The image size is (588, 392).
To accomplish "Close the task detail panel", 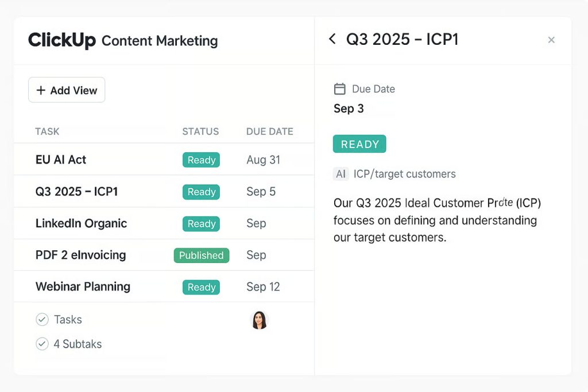I will [551, 40].
